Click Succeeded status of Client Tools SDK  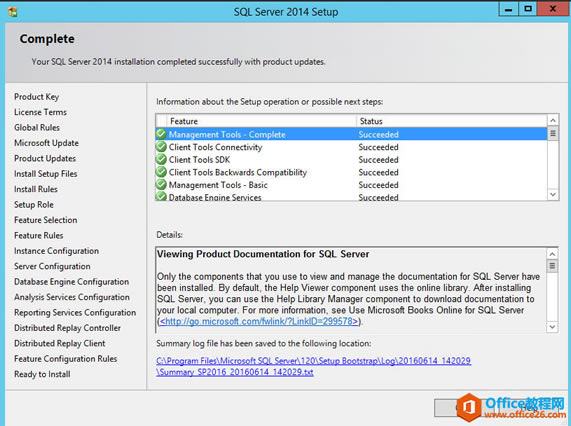pyautogui.click(x=378, y=159)
